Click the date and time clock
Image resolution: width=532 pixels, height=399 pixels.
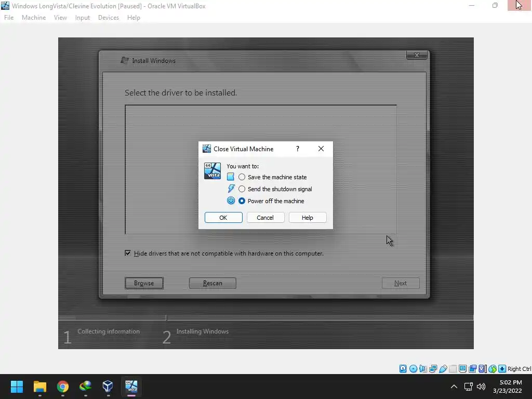point(507,387)
